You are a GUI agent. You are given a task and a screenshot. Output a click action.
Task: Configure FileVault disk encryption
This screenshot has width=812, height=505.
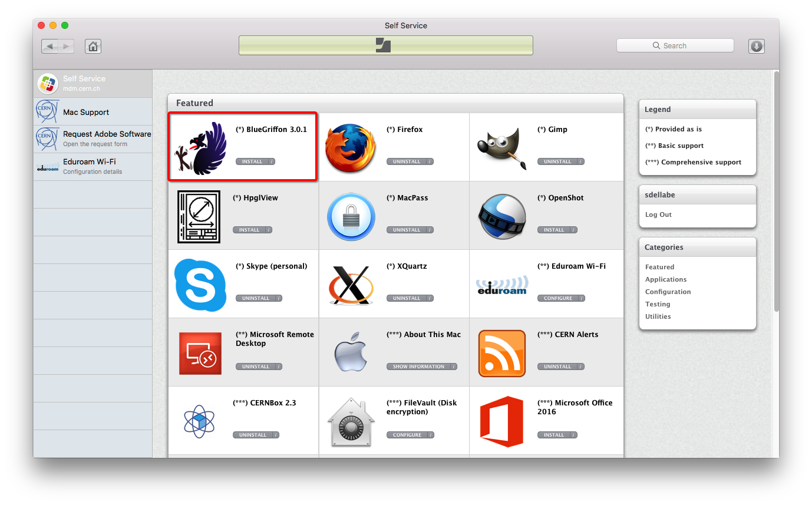tap(410, 435)
